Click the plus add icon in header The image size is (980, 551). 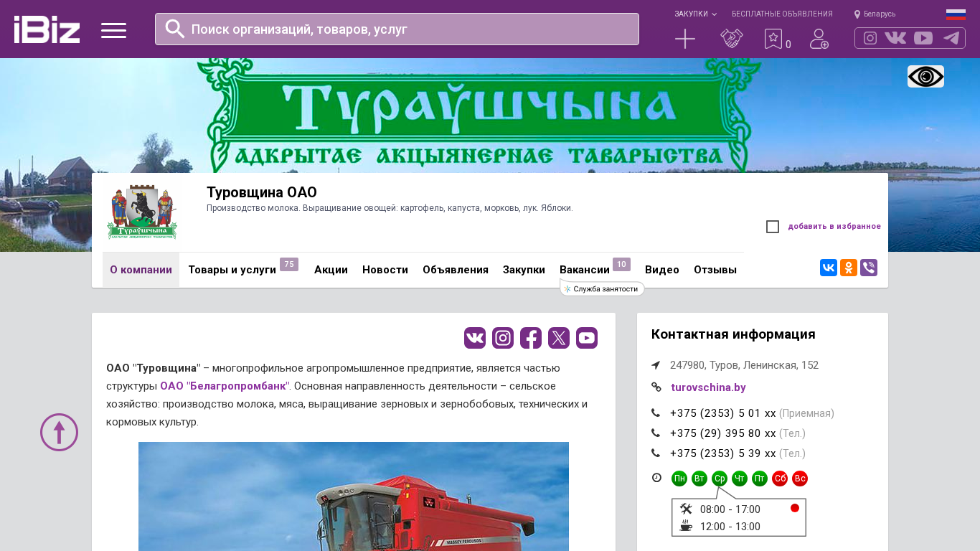(x=685, y=39)
